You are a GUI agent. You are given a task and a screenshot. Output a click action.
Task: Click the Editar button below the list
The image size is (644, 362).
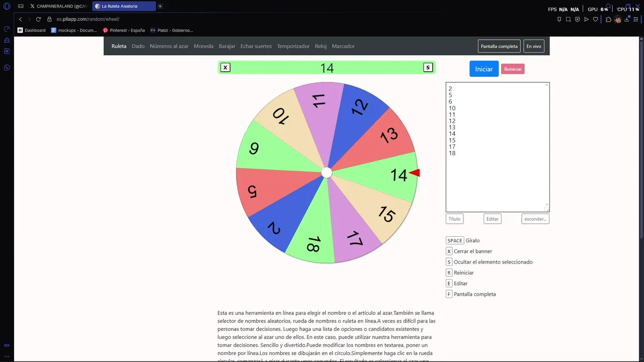[493, 219]
